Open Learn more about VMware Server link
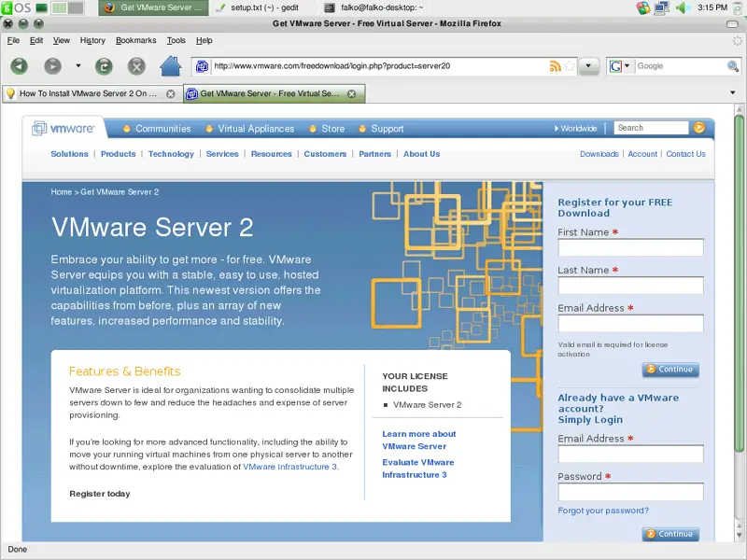 pos(418,440)
